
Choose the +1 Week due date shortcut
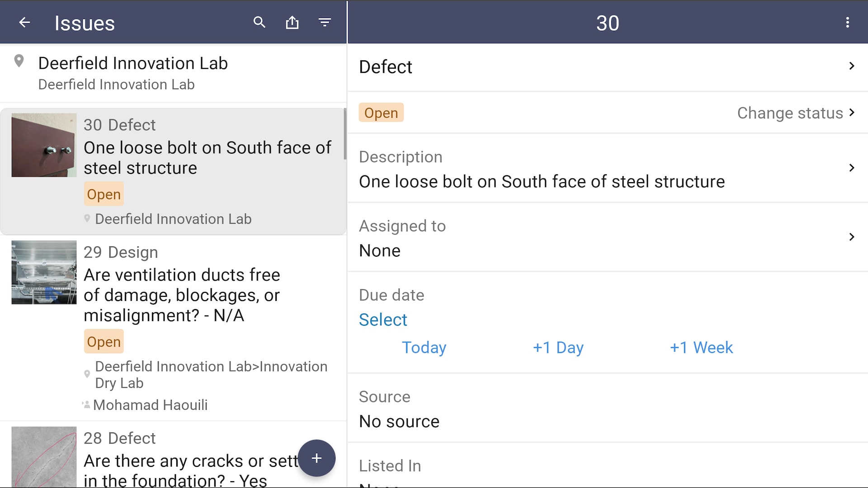point(701,347)
